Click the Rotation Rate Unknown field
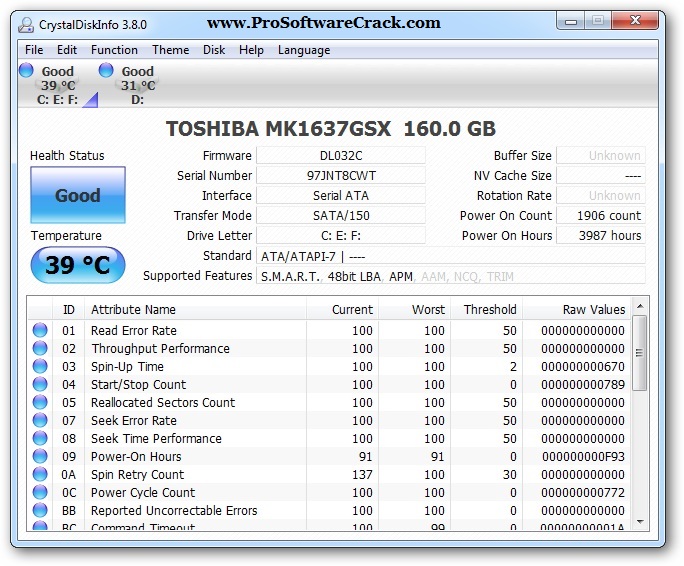 point(601,196)
